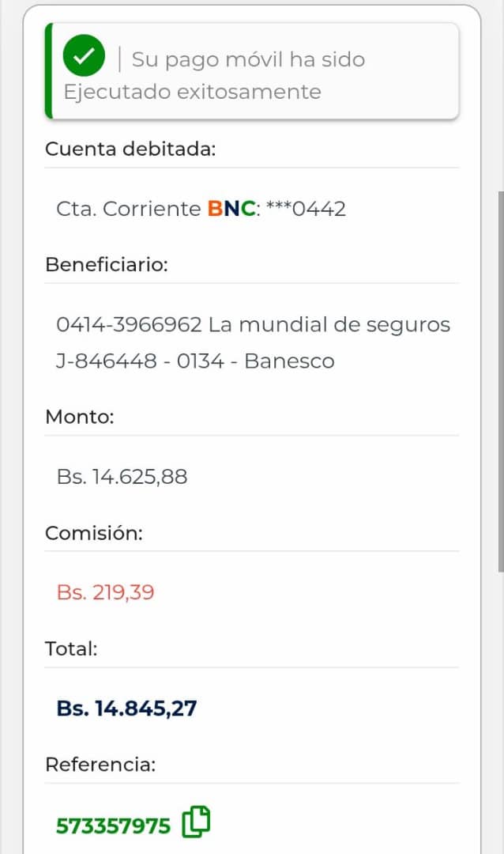Select the 'Su pago móvil ha sido' message
The image size is (504, 854).
point(248,59)
